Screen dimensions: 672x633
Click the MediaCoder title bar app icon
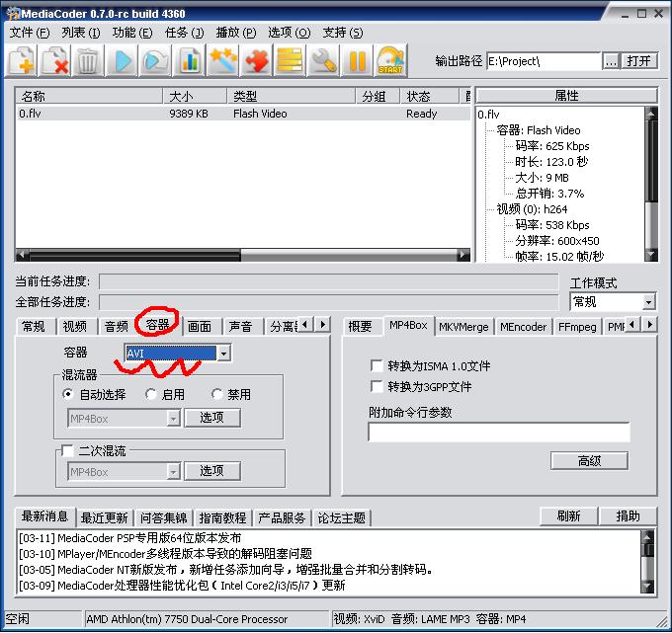point(13,14)
